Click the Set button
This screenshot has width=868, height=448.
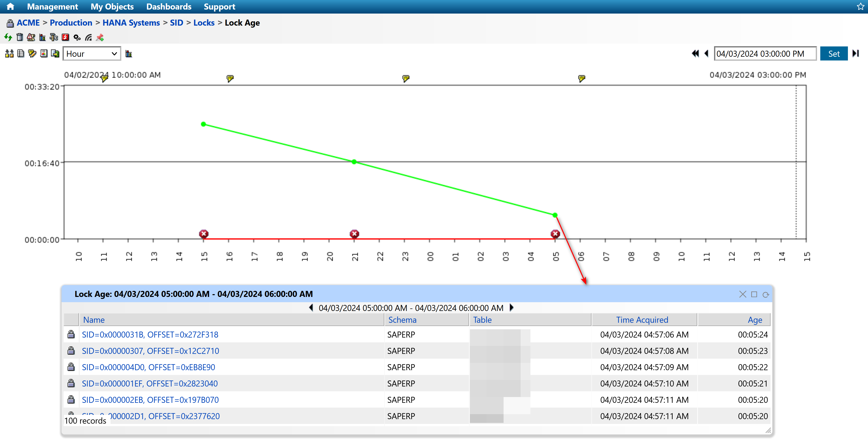pos(833,53)
